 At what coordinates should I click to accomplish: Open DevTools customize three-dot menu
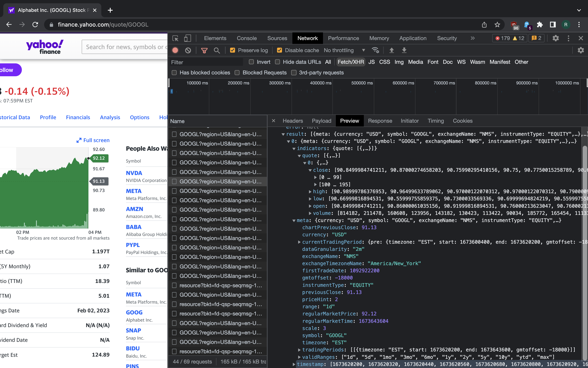(x=568, y=38)
